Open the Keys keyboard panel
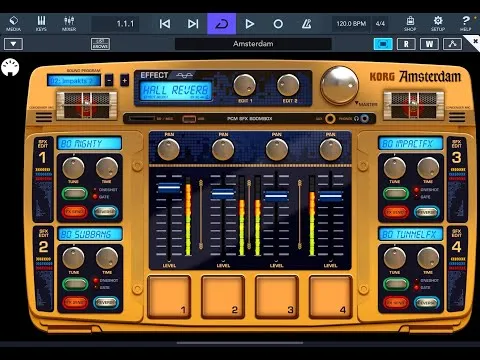This screenshot has width=480, height=360. 41,24
